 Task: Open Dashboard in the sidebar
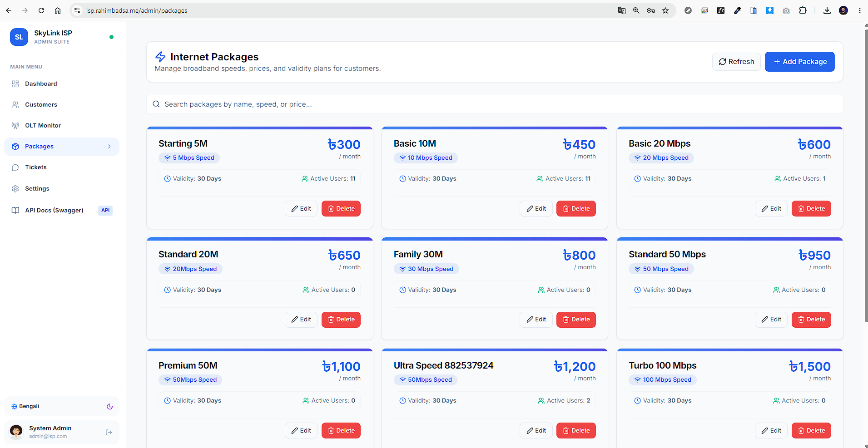[x=62, y=84]
